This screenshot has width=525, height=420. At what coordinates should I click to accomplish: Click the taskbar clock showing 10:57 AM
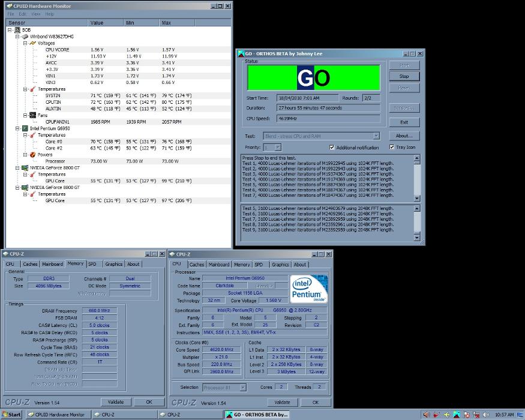[504, 415]
